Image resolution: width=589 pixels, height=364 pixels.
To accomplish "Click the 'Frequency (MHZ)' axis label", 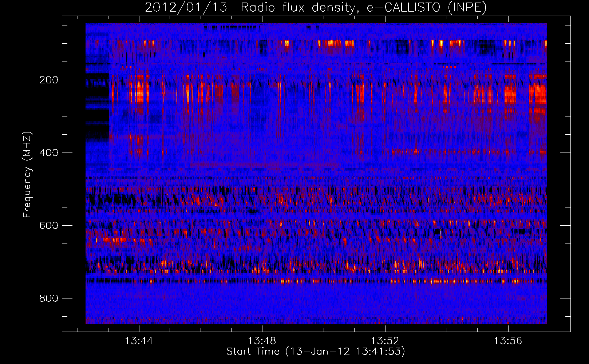I will pos(27,175).
